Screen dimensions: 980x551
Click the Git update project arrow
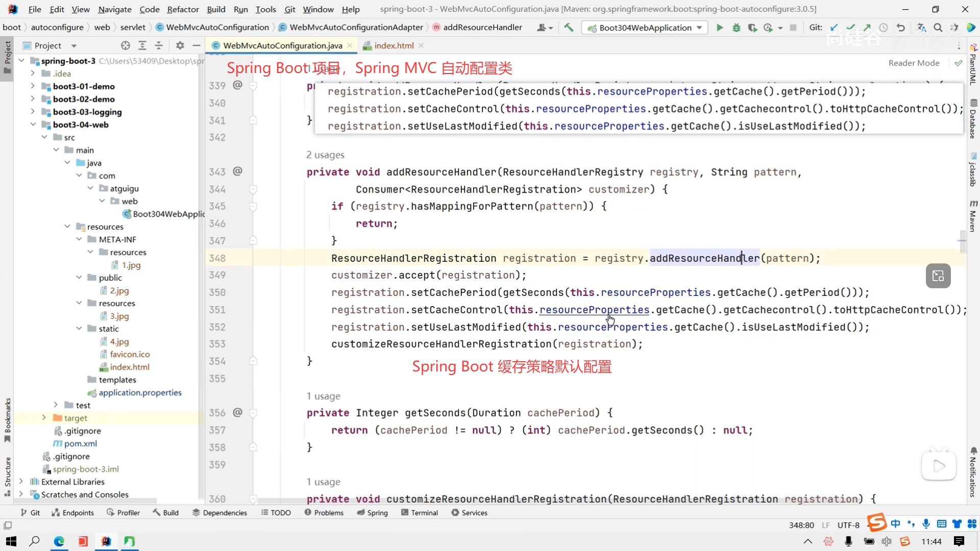pyautogui.click(x=834, y=28)
